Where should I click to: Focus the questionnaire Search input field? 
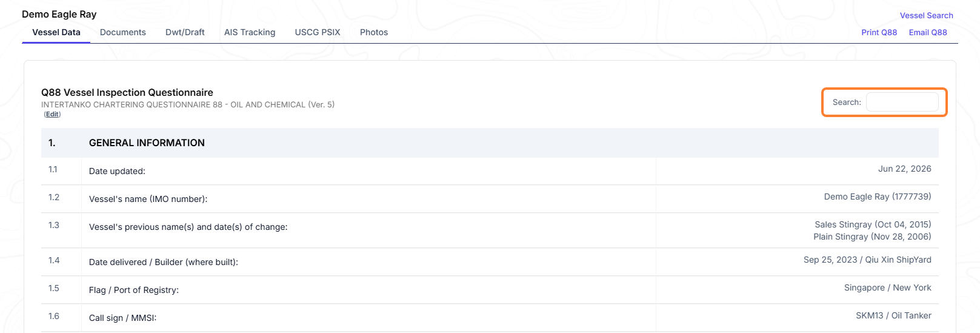[x=902, y=102]
